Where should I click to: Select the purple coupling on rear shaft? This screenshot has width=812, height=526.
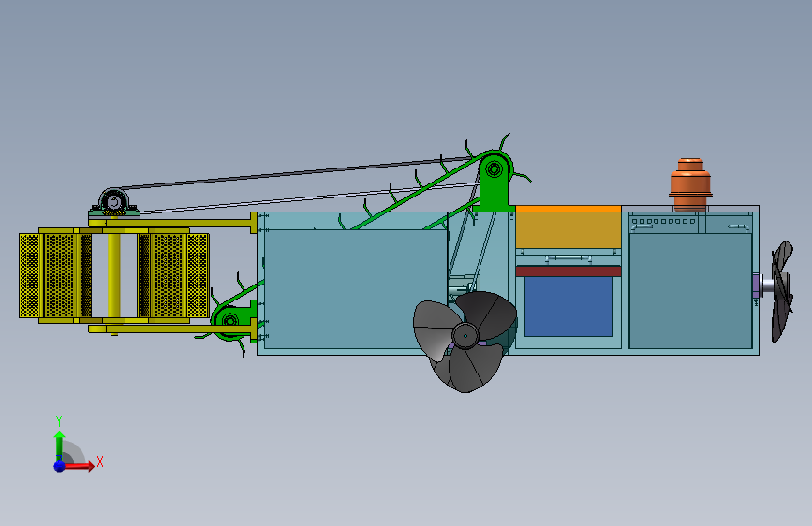(x=756, y=285)
